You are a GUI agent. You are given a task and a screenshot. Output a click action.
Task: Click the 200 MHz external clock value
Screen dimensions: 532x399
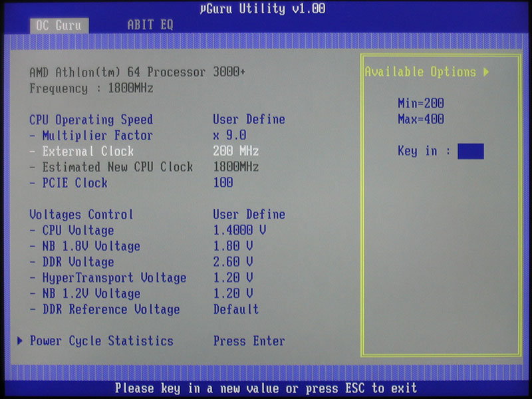click(x=236, y=151)
